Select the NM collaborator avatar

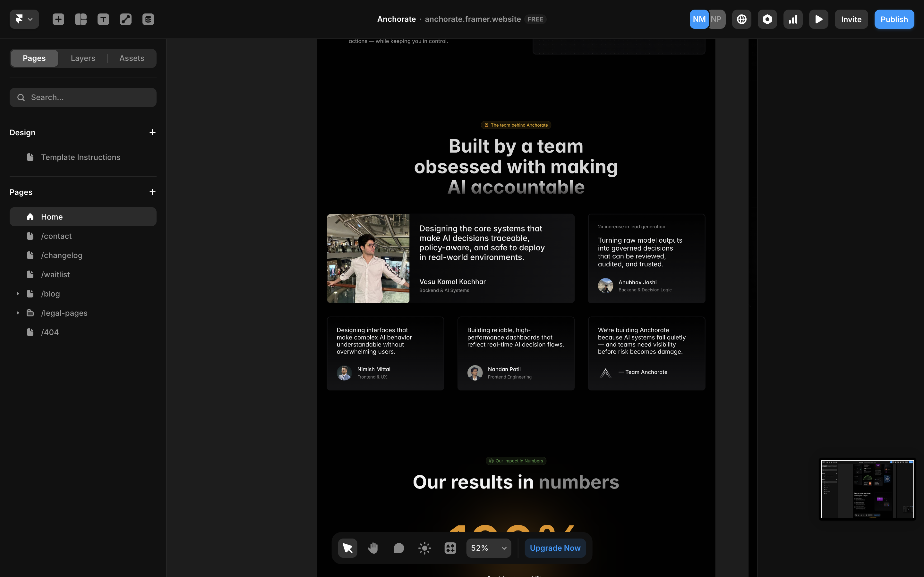point(699,19)
